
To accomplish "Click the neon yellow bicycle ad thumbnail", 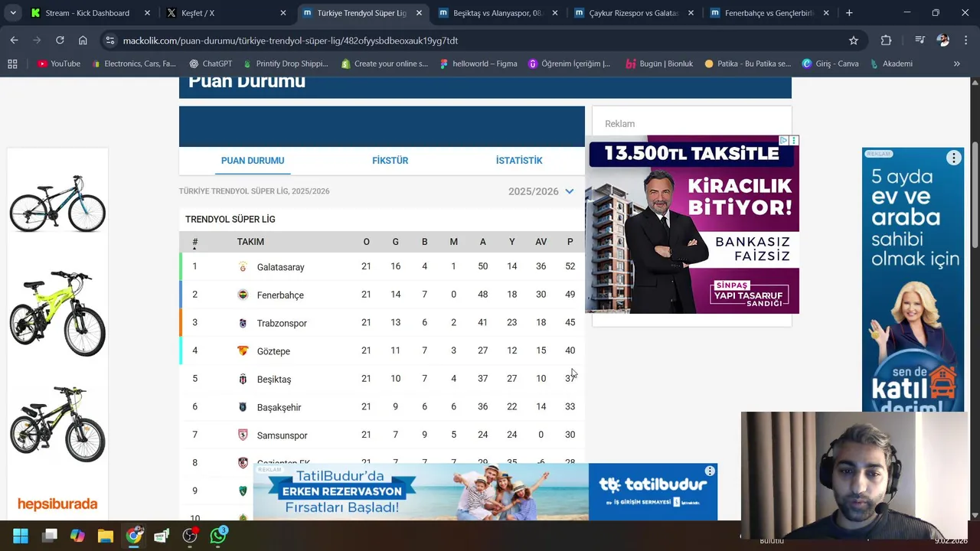I will click(57, 313).
